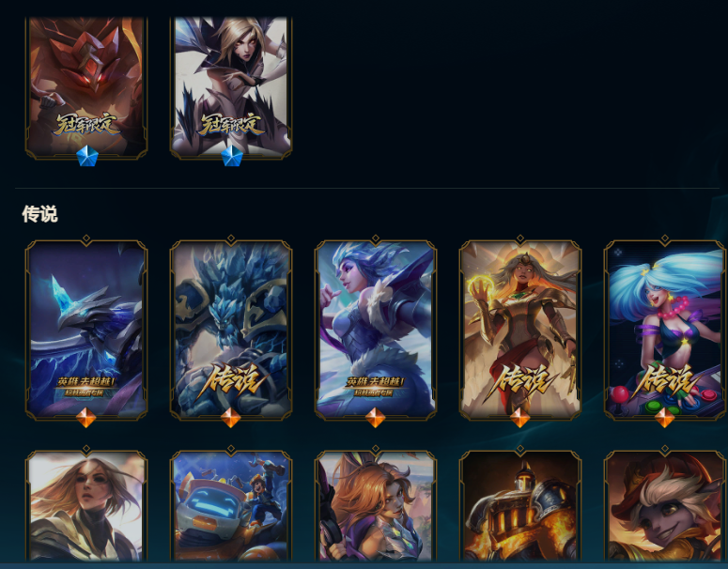The height and width of the screenshot is (569, 728).
Task: Click orange gem under blue-haired arcade girl skin
Action: 665,417
